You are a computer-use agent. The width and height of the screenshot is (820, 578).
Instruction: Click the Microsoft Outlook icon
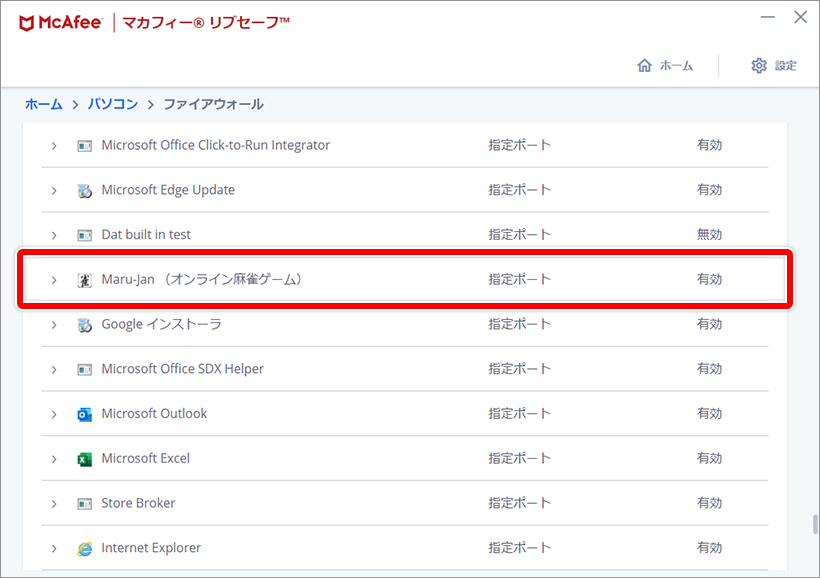coord(84,414)
